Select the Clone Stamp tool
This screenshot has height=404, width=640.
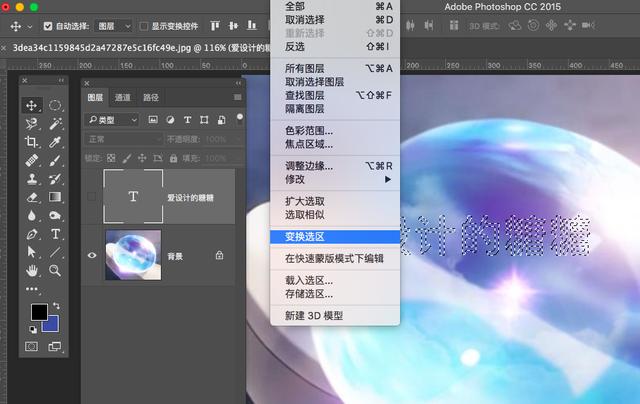(31, 179)
